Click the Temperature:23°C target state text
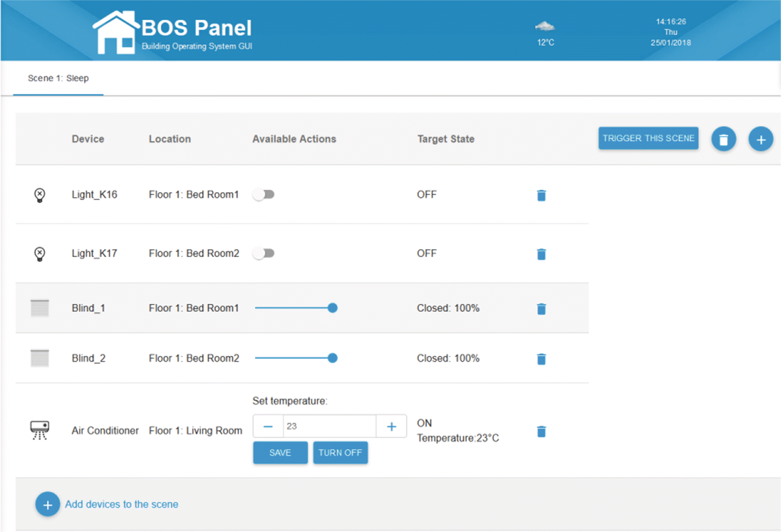This screenshot has width=781, height=532. coord(458,438)
